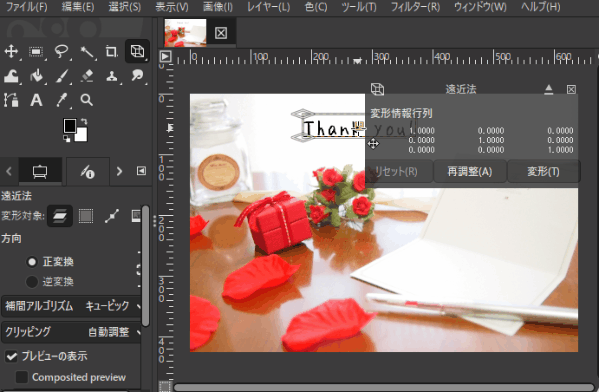Click the foreground black color swatch
The height and width of the screenshot is (392, 599).
[x=70, y=126]
